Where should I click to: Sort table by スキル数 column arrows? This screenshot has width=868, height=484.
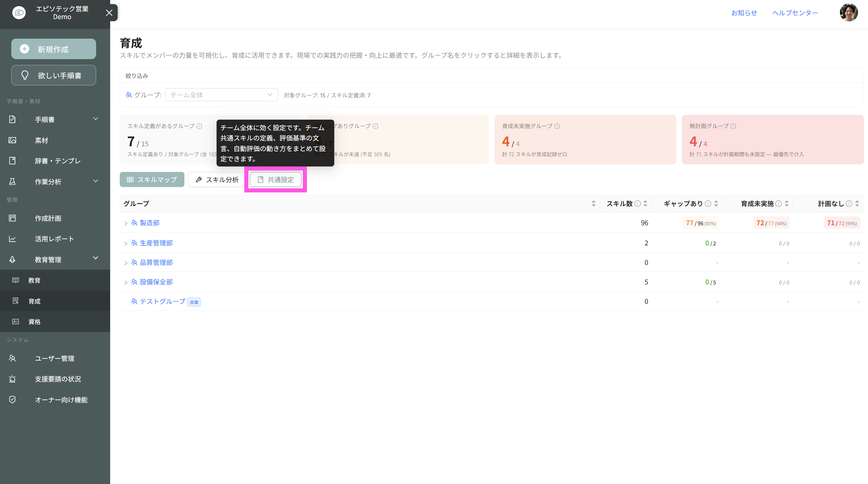[645, 203]
